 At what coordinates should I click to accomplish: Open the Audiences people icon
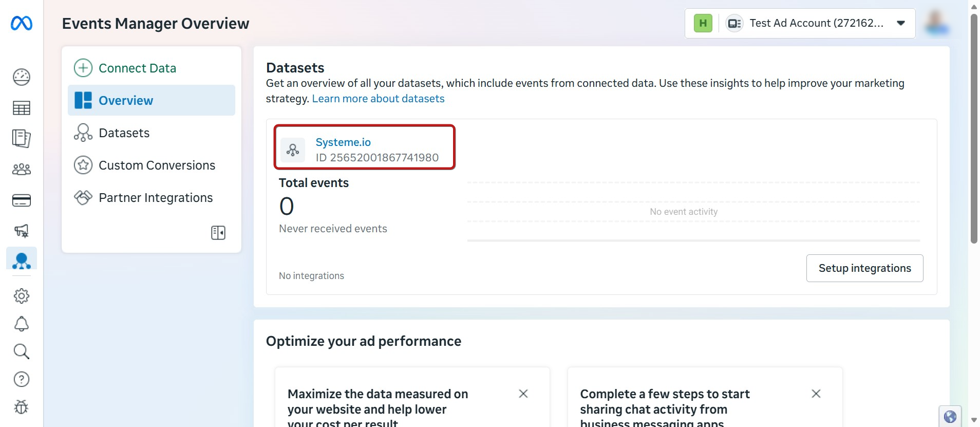22,169
